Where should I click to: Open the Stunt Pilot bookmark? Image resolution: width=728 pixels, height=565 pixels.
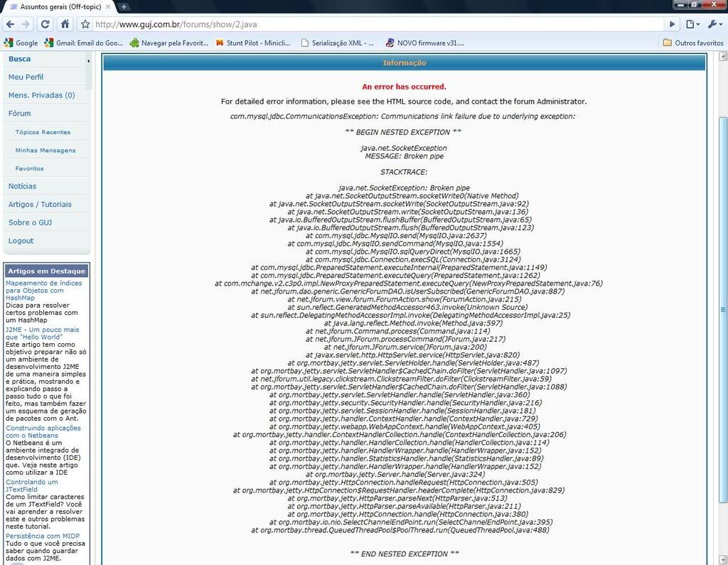tap(252, 43)
